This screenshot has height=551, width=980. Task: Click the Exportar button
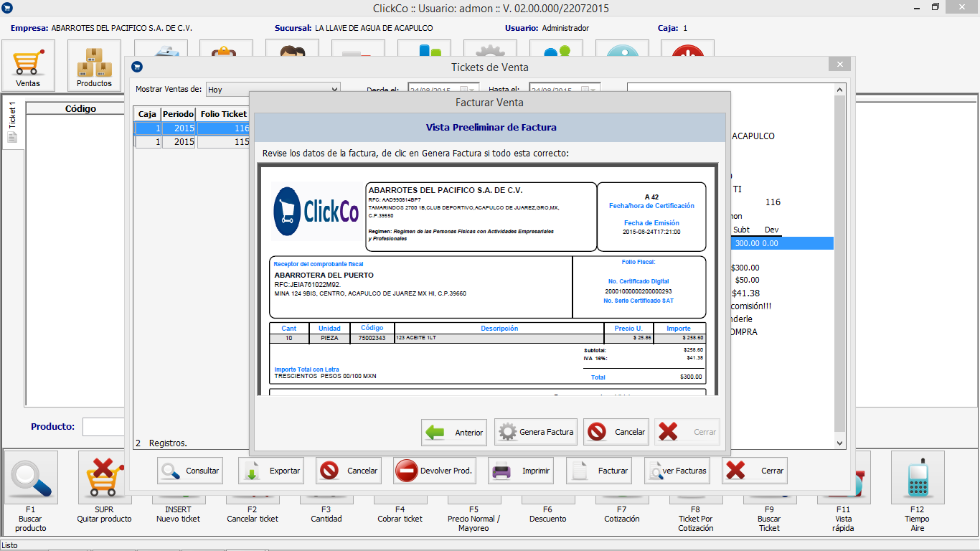tap(271, 471)
